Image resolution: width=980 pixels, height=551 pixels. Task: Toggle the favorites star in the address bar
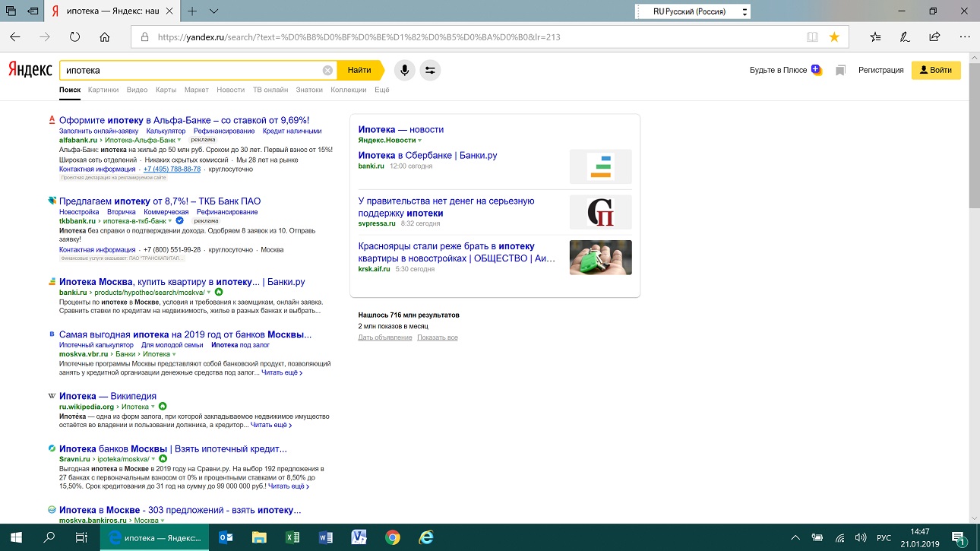[834, 36]
